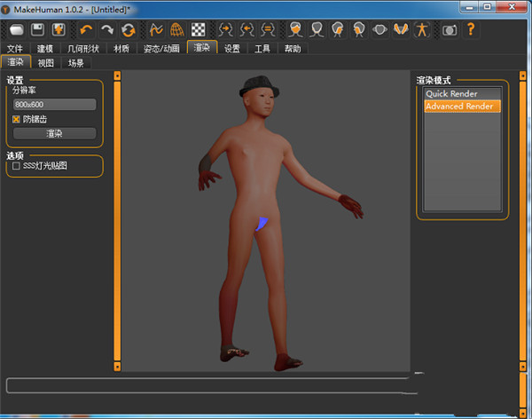The height and width of the screenshot is (419, 532).
Task: Click the camera screenshot icon
Action: 449,29
